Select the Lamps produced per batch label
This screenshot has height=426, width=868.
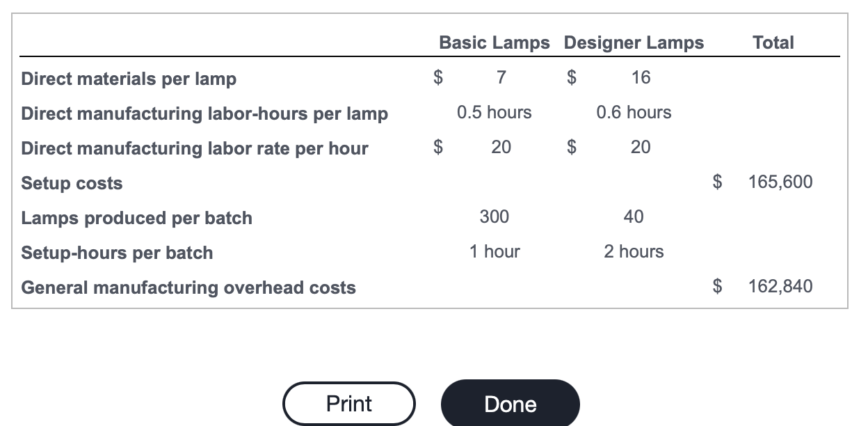tap(136, 218)
